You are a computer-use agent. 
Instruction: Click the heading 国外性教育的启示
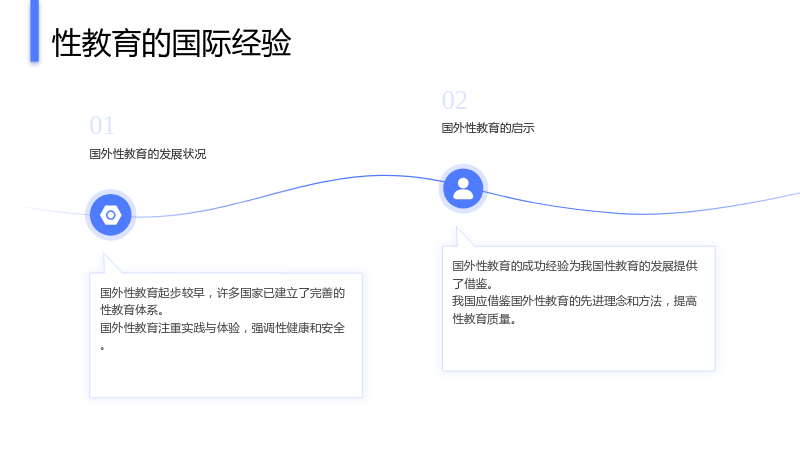[488, 128]
